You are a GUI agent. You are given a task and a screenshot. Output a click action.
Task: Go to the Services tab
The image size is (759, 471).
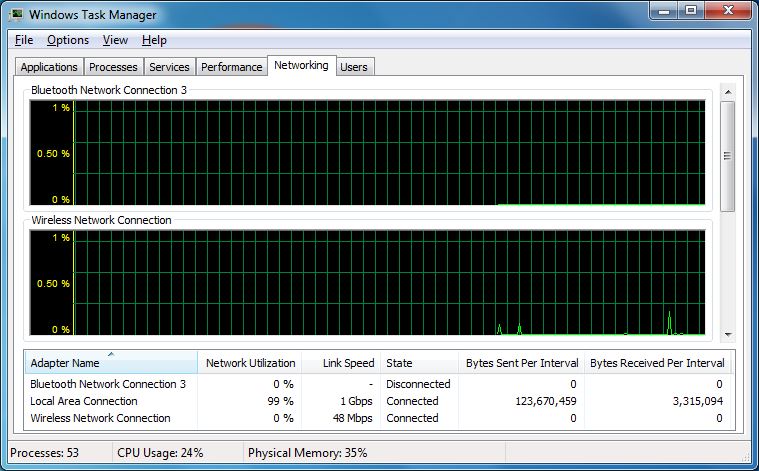pyautogui.click(x=169, y=67)
